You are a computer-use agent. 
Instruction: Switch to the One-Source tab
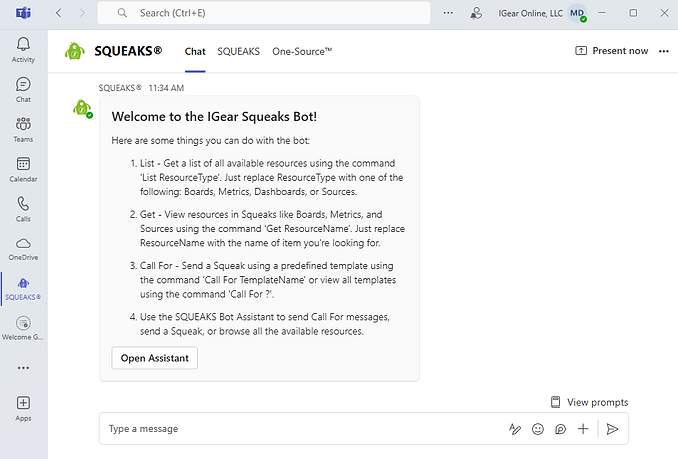pos(302,51)
